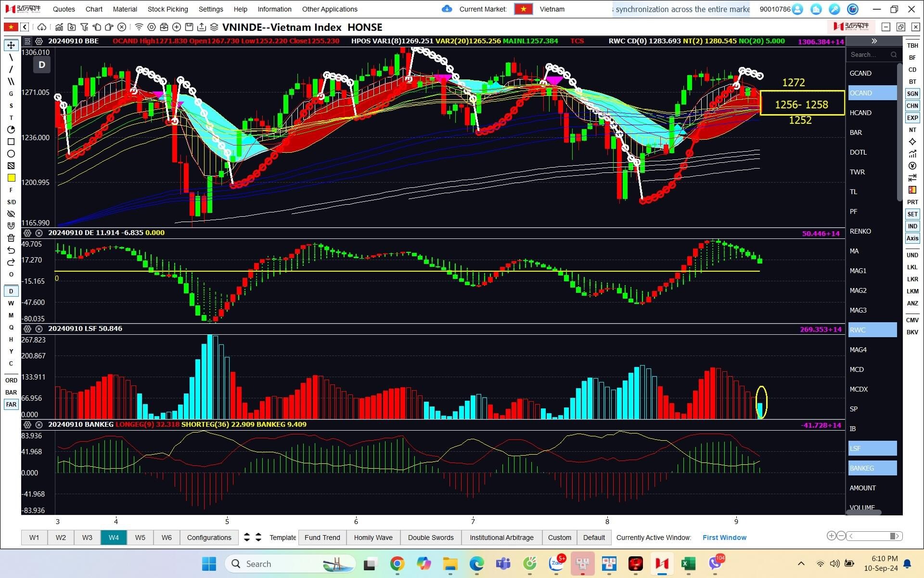Click the back chevron next to flag
Viewport: 924px width, 578px height.
click(x=25, y=27)
